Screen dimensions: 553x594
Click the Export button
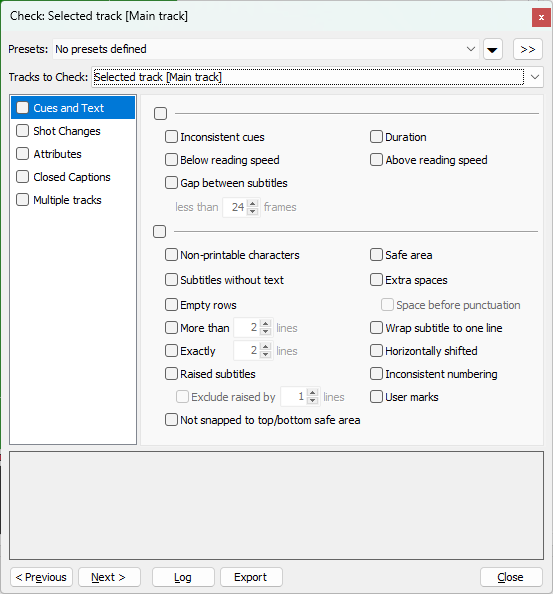251,577
